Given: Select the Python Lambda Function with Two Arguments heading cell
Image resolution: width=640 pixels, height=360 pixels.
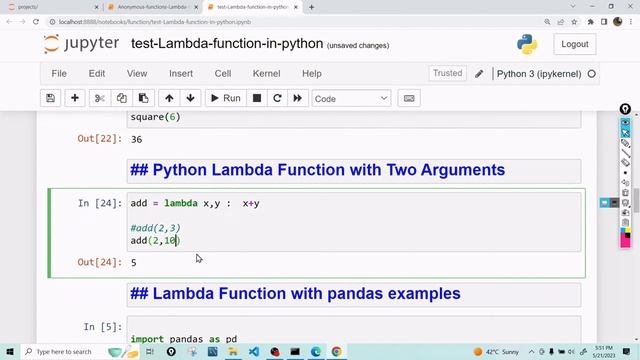Looking at the screenshot, I should (353, 171).
